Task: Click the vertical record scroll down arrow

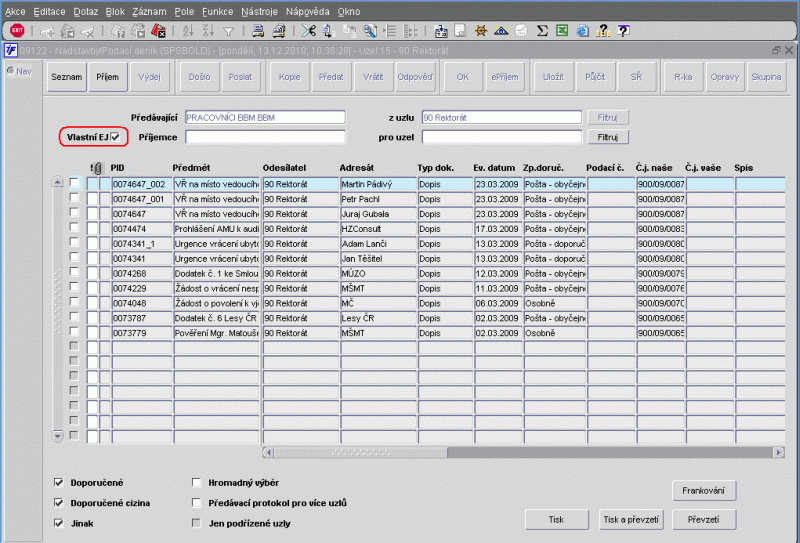Action: click(x=58, y=436)
